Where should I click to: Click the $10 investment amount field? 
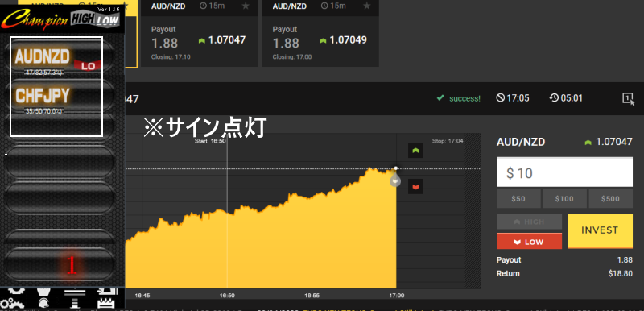coord(564,172)
